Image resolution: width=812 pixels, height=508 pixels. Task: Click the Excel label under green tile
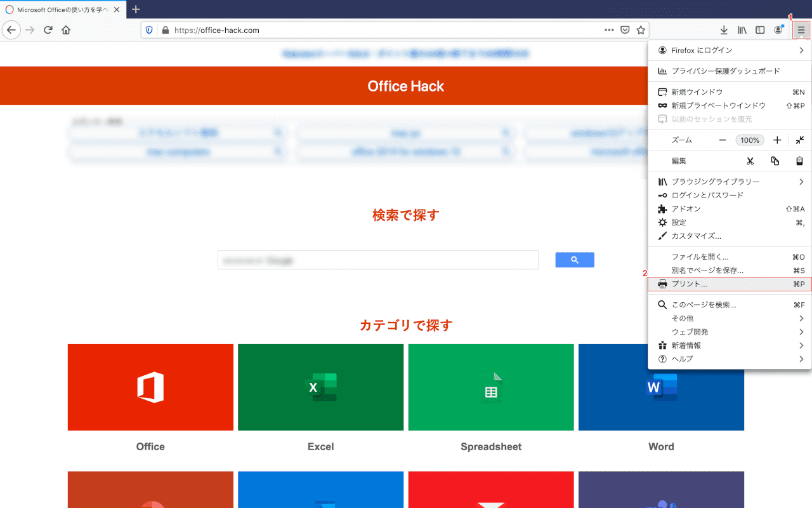point(321,446)
